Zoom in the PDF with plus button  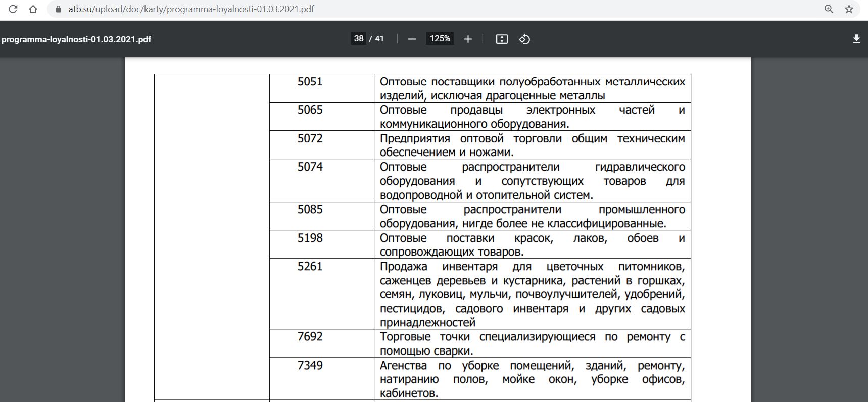(x=468, y=39)
